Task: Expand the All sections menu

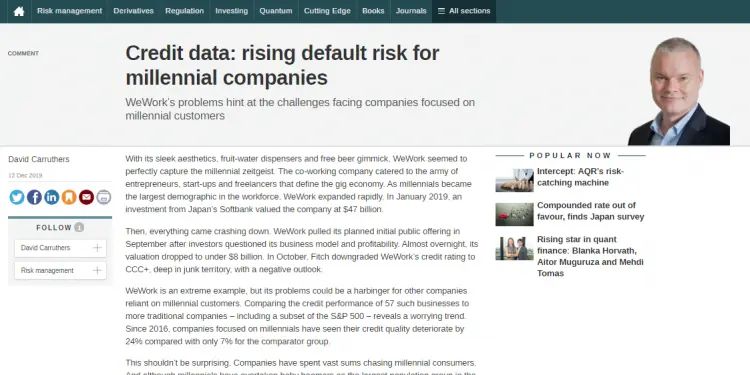Action: [464, 11]
